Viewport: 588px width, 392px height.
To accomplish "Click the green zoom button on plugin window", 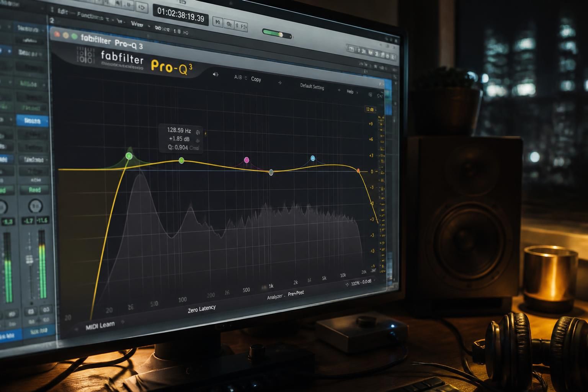I will click(74, 36).
